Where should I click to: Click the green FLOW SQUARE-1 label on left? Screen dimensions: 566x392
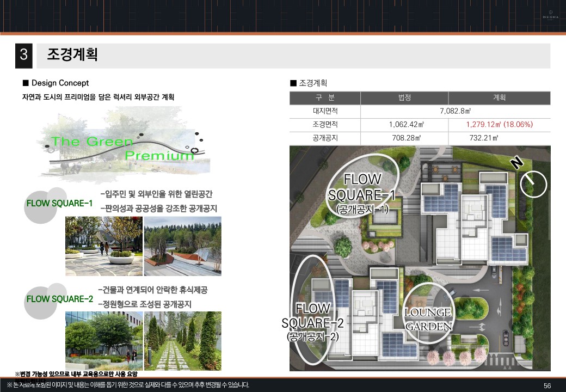tap(59, 204)
